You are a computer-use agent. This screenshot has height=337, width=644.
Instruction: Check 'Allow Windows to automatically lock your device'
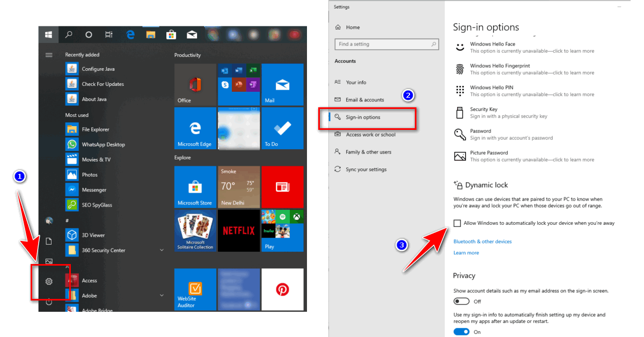pos(458,223)
